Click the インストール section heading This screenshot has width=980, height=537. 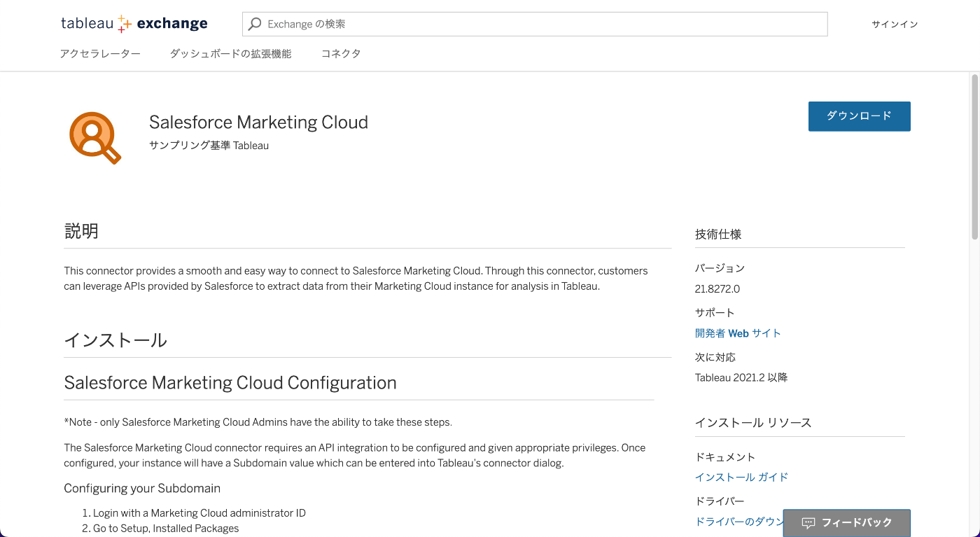115,340
